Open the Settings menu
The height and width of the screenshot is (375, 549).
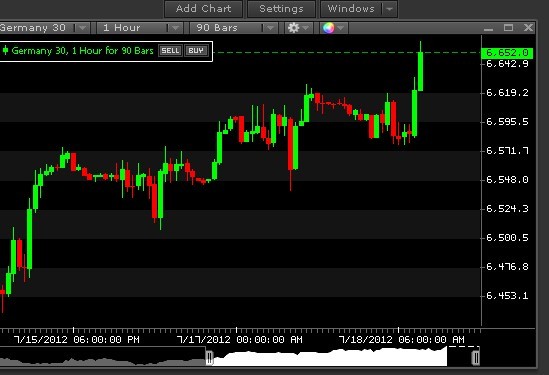(x=282, y=8)
